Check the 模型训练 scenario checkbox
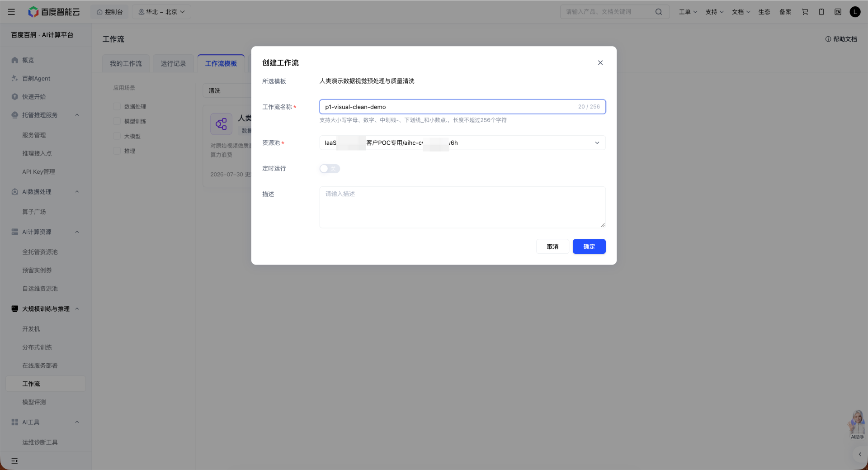The image size is (868, 470). click(117, 121)
